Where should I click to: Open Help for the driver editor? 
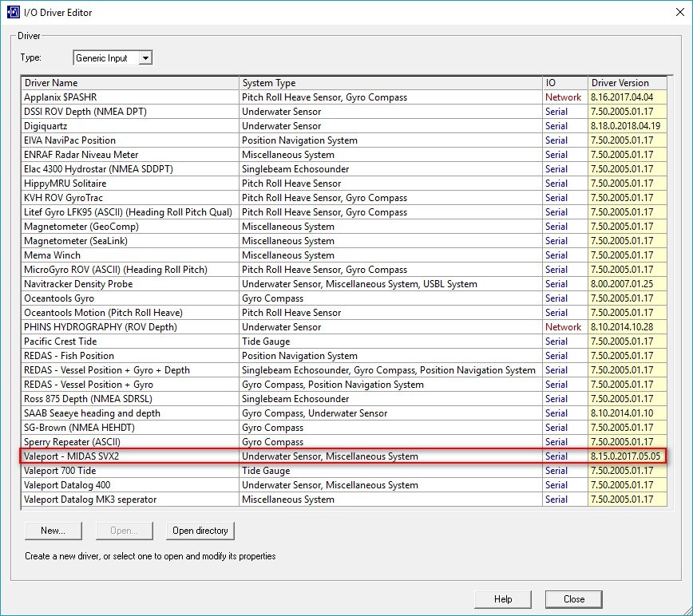[503, 599]
